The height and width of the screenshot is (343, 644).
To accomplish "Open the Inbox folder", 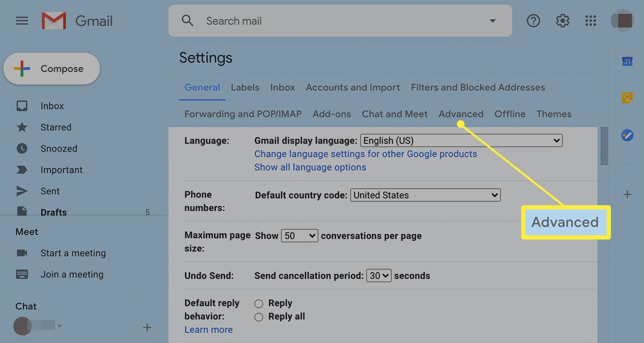I will (x=52, y=106).
